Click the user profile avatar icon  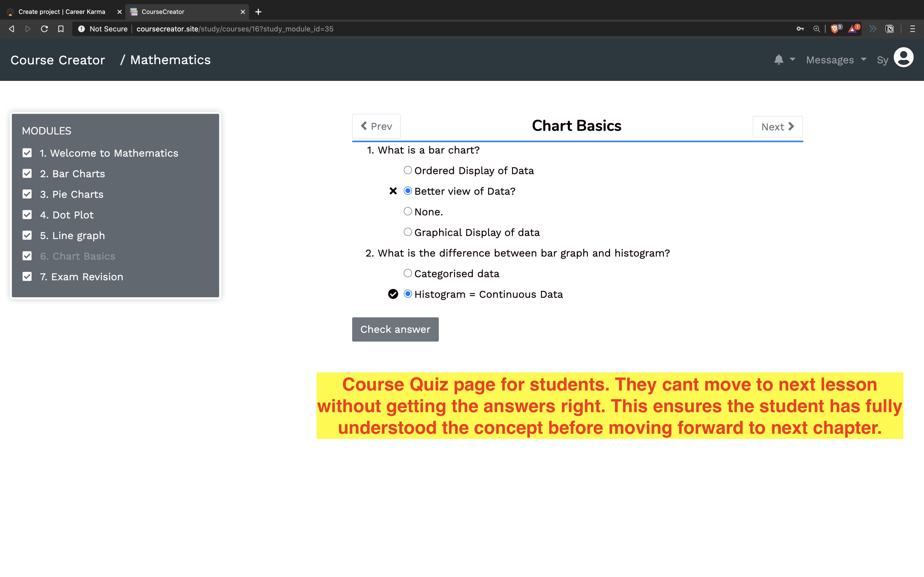pos(903,58)
